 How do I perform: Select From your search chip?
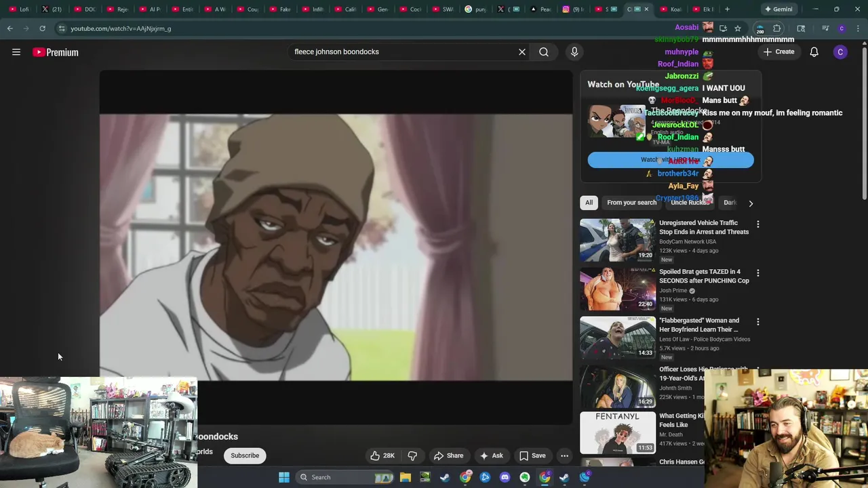click(632, 203)
